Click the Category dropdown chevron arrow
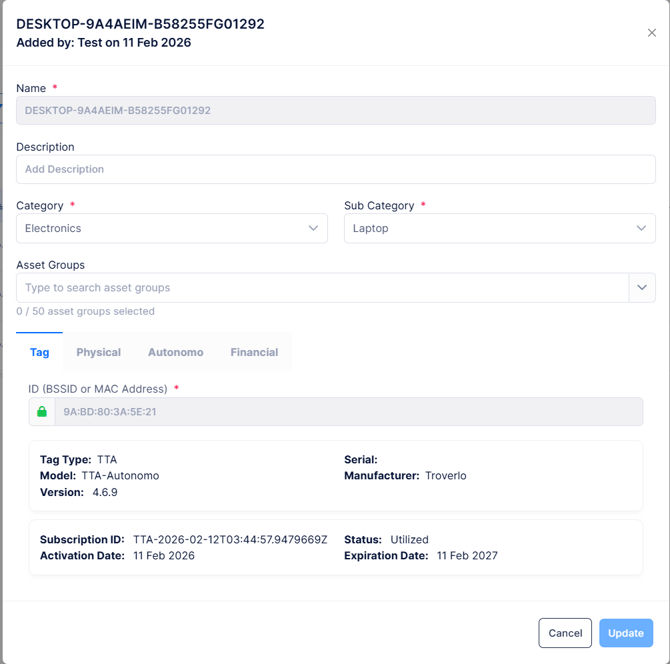670x664 pixels. click(313, 228)
